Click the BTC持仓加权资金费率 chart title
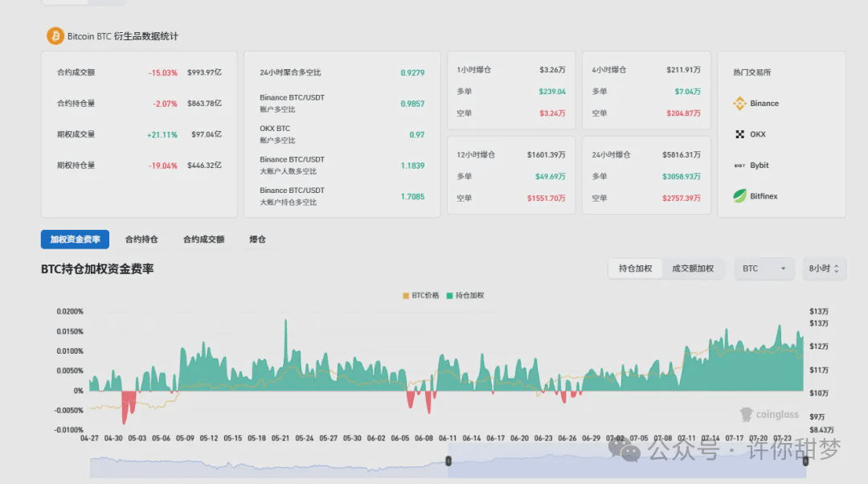This screenshot has height=484, width=868. [x=97, y=269]
